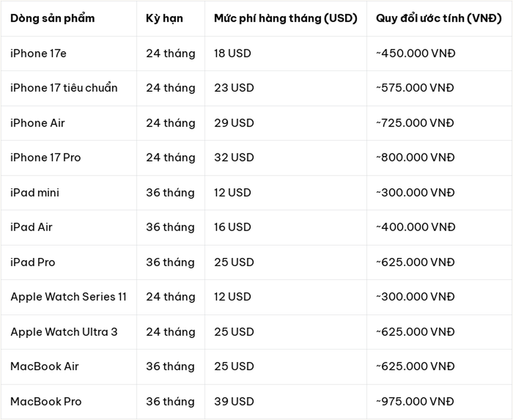Click 'Mức phí hàng tháng (USD)' header
This screenshot has width=513, height=420.
286,18
